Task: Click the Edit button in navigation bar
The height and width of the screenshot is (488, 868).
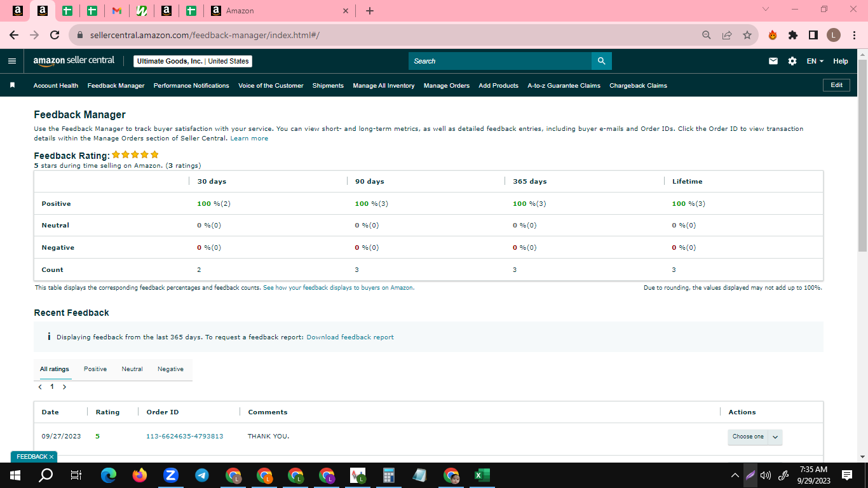Action: [836, 85]
